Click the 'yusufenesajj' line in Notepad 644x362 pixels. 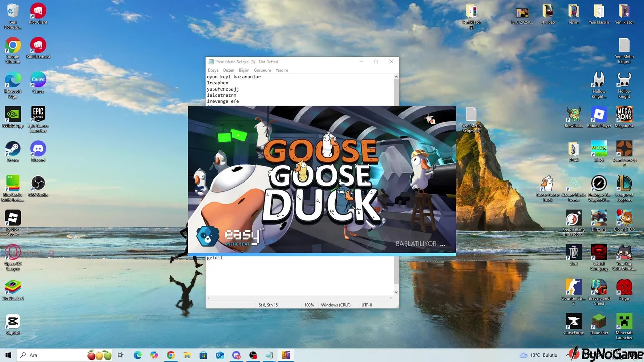[x=223, y=89]
